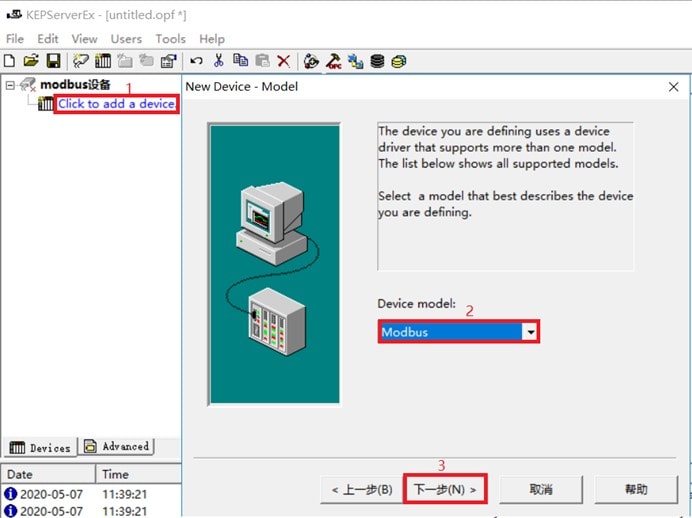Click the Cut scissors icon
692x518 pixels.
(218, 60)
